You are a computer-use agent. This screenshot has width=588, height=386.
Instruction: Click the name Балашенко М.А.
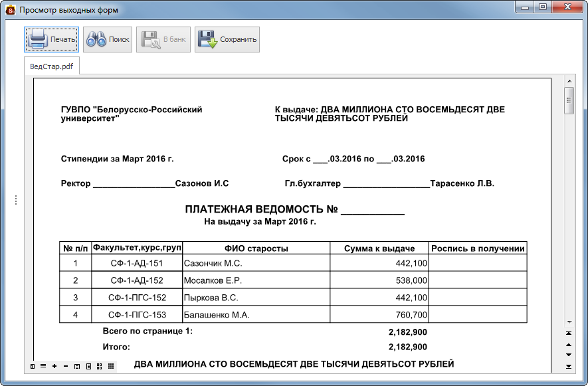click(x=217, y=315)
